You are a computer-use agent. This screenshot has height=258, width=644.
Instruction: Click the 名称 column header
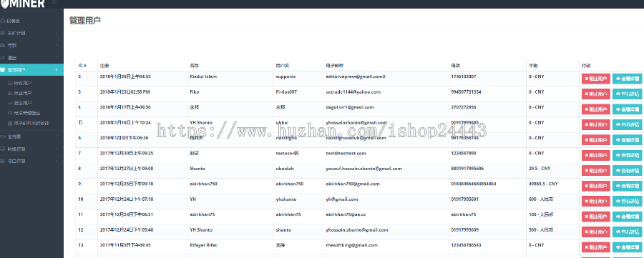(x=194, y=66)
